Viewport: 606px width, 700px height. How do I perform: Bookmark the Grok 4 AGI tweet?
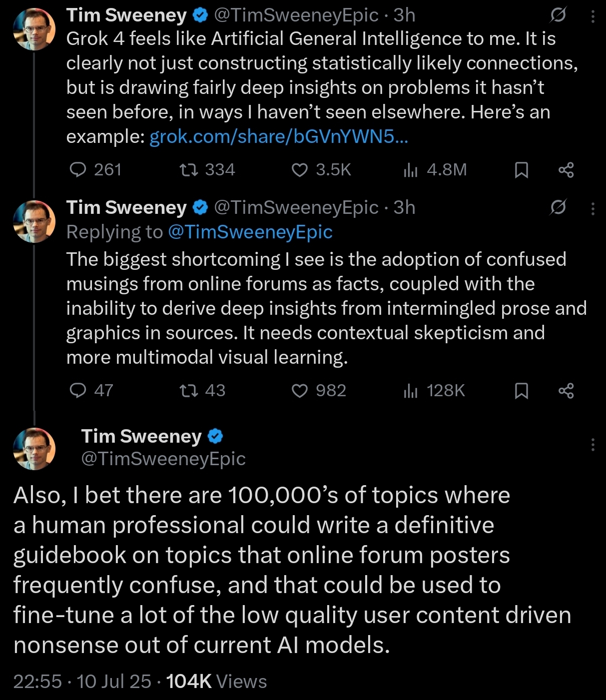(x=522, y=170)
